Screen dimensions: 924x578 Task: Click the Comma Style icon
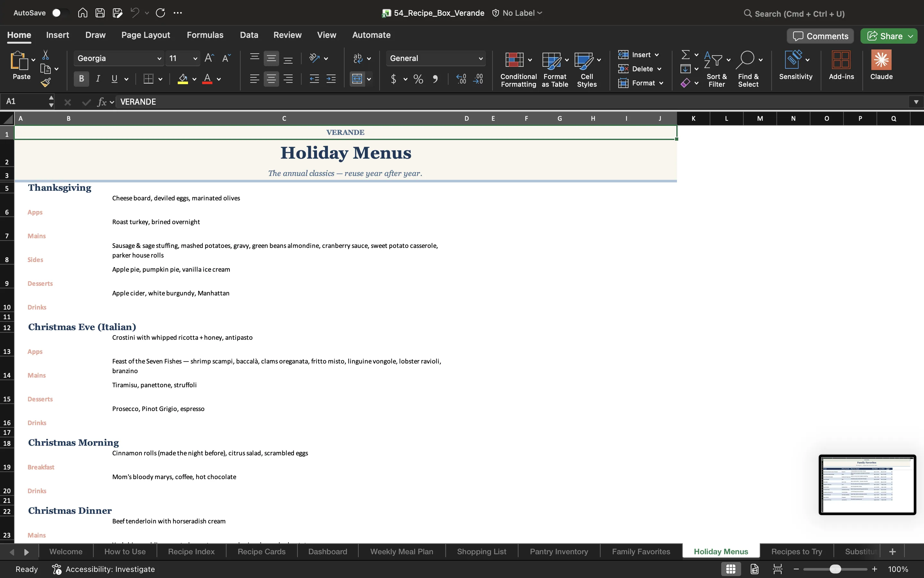click(435, 79)
